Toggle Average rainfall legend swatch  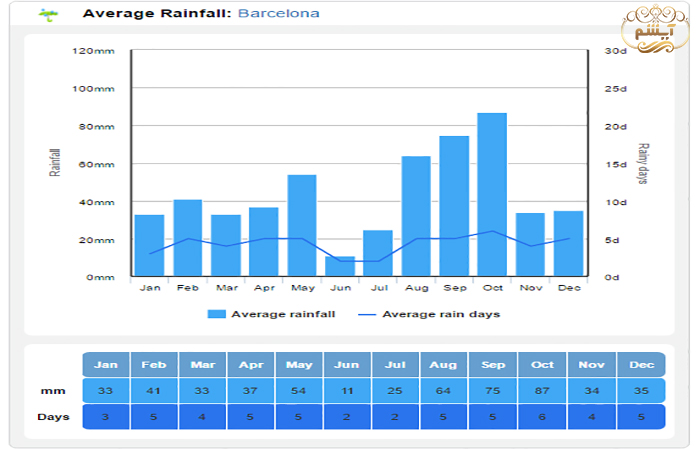[217, 314]
